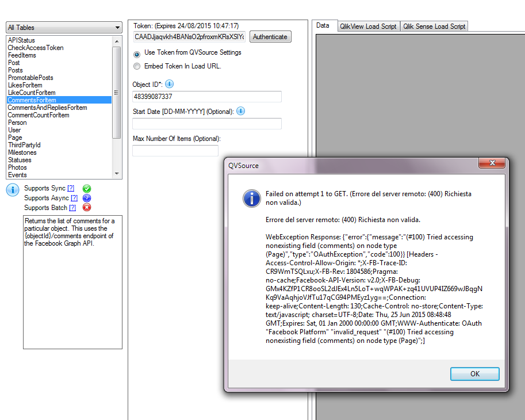Close the QVSource error dialog
Screen dimensions: 525x420
[492, 163]
